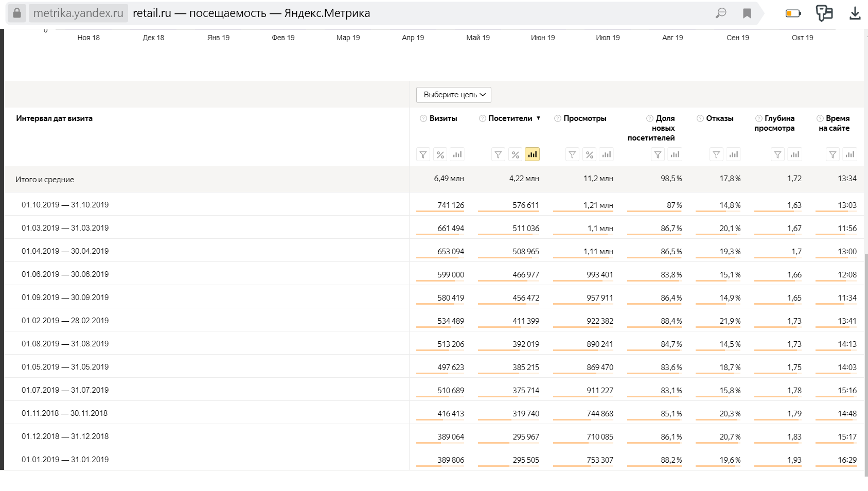Click the Интервал дат визита header
The width and height of the screenshot is (868, 491).
[x=55, y=118]
